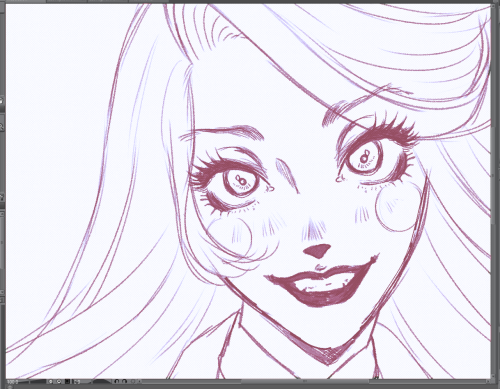Click the zoom slider in the status bar
The image size is (500, 389).
[38, 382]
